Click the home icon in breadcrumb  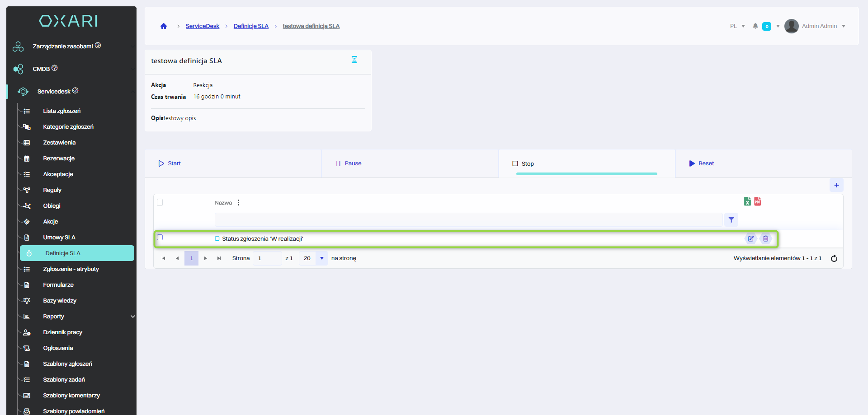point(164,26)
